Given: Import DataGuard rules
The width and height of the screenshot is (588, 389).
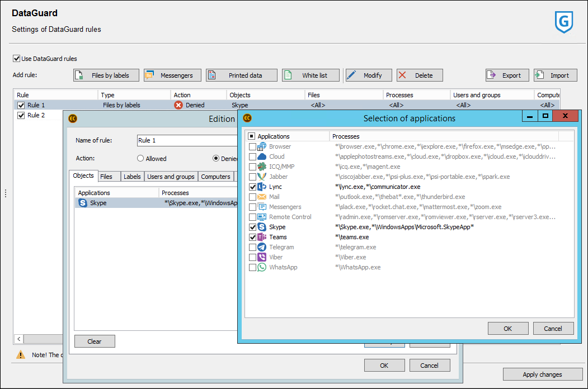Looking at the screenshot, I should point(556,75).
